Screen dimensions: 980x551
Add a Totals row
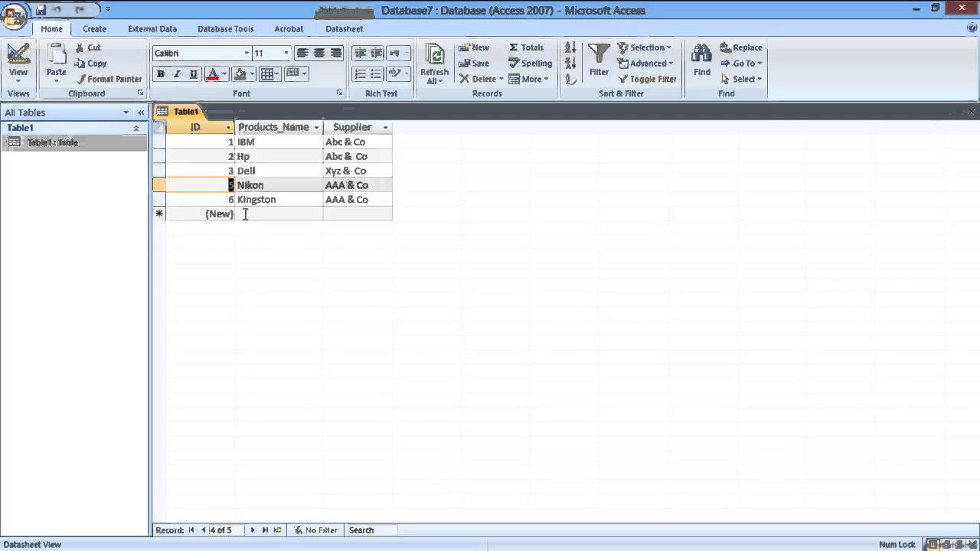click(x=526, y=47)
